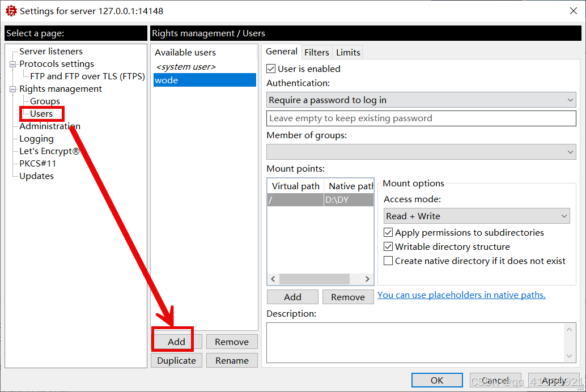
Task: Switch to the Filters tab
Action: pyautogui.click(x=317, y=53)
